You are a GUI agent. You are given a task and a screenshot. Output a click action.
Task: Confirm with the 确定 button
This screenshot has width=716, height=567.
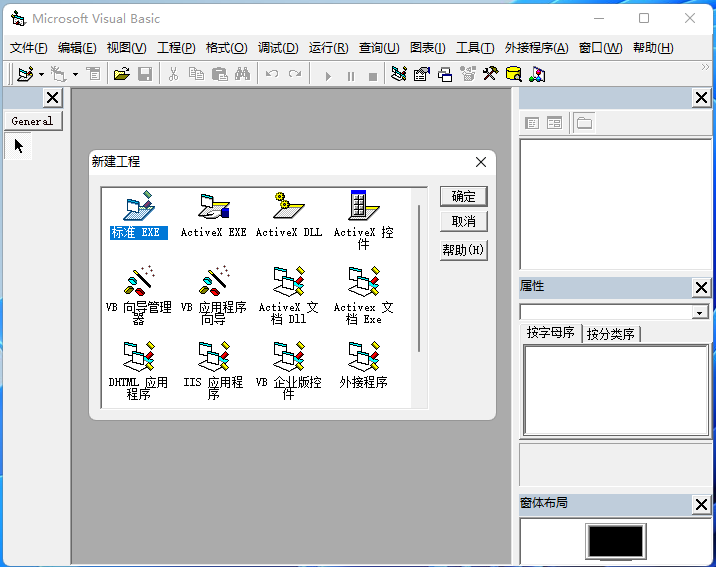(463, 197)
